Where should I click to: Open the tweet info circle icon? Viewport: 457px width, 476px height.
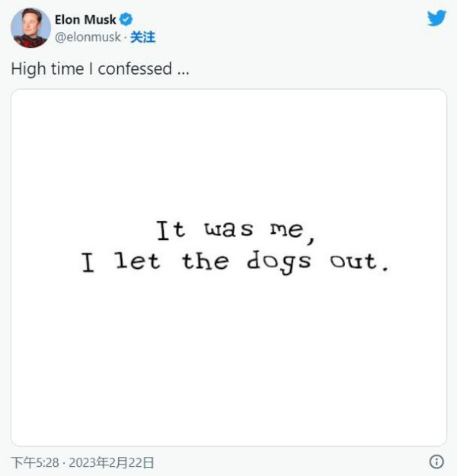tap(436, 462)
